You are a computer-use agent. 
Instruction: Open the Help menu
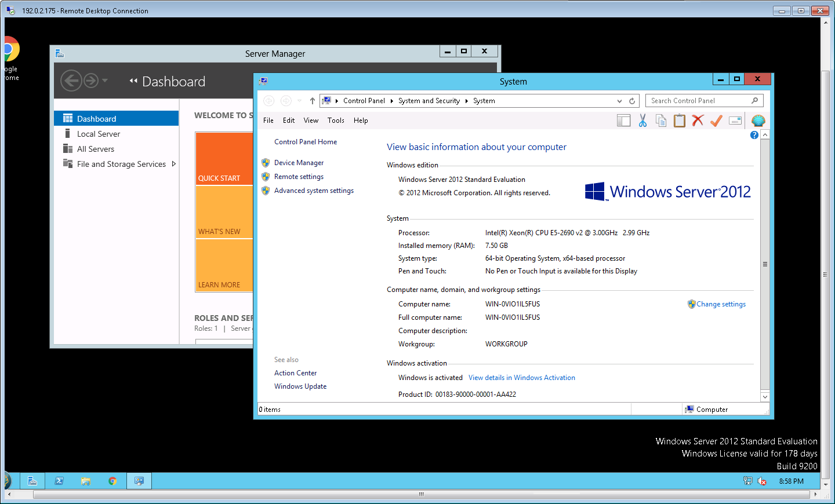361,120
